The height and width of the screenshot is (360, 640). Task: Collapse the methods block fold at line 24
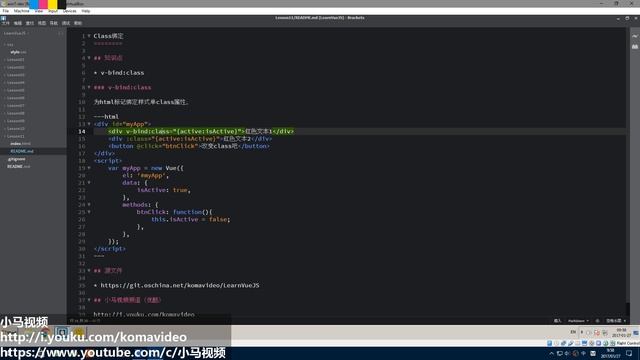[x=89, y=205]
